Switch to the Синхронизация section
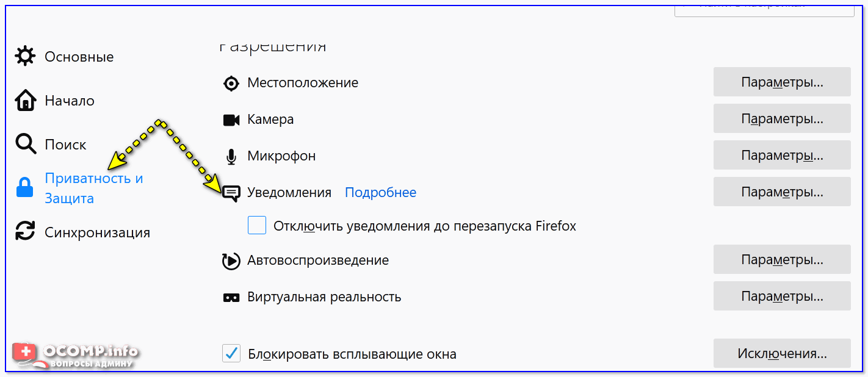This screenshot has width=868, height=377. [97, 232]
